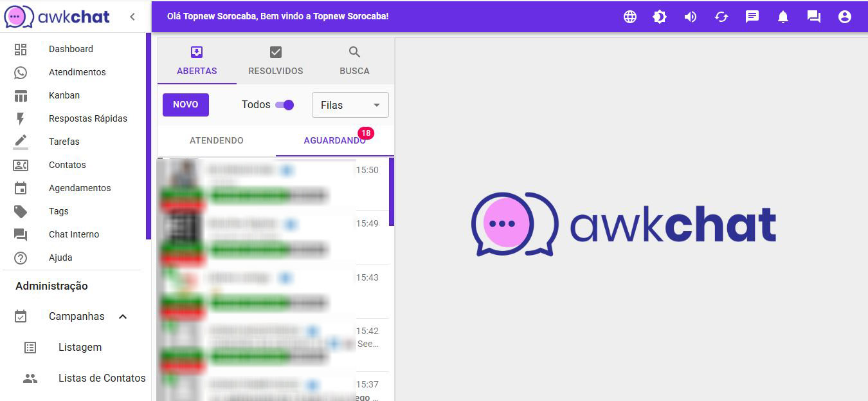Switch to the Abertas tab
Viewport: 868px width, 401px height.
click(x=197, y=61)
